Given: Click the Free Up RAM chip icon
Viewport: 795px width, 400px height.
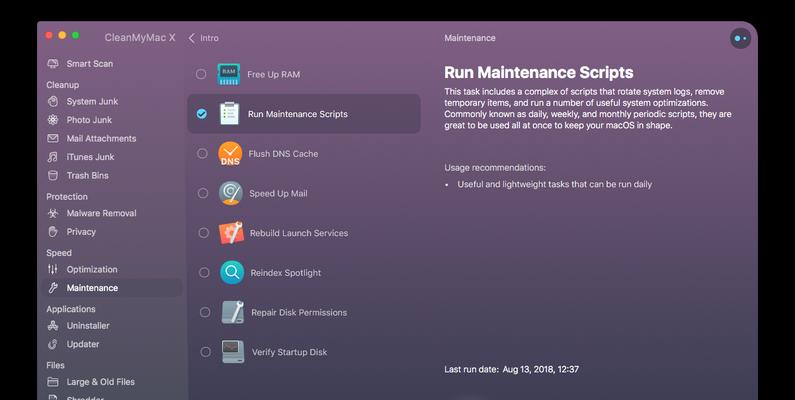Looking at the screenshot, I should [229, 75].
